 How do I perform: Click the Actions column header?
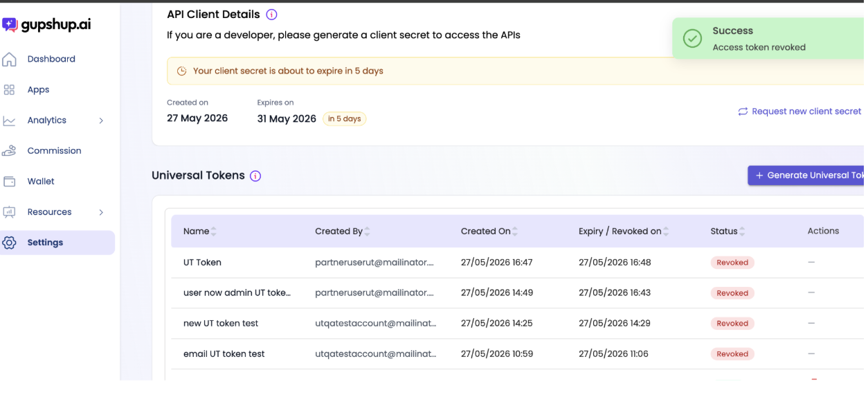click(823, 231)
